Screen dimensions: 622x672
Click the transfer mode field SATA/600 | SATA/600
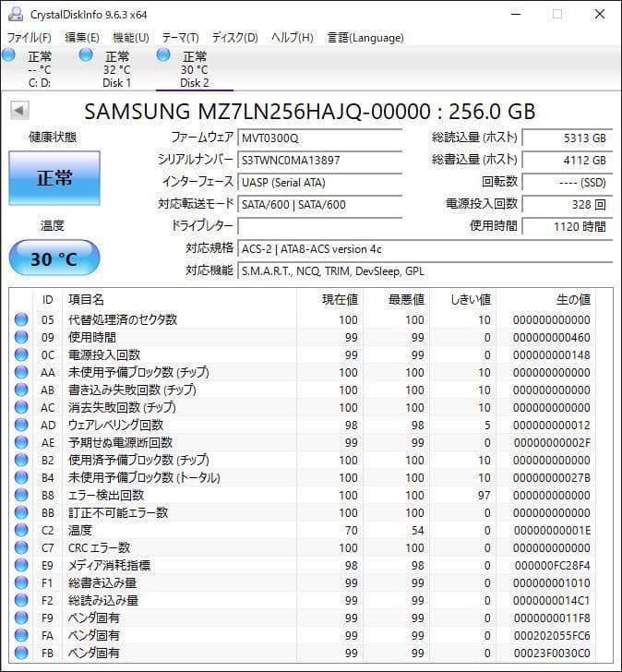point(319,204)
